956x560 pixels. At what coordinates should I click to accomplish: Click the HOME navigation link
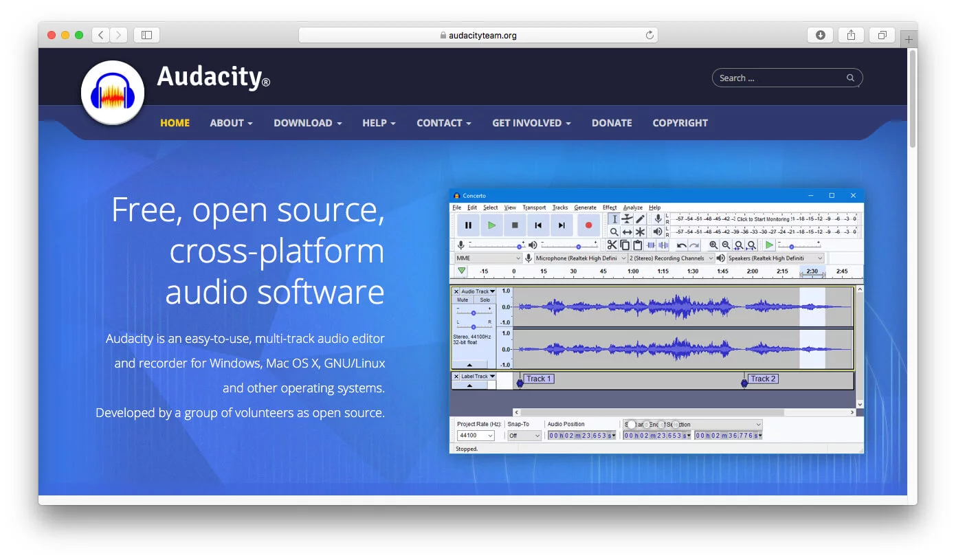click(175, 123)
